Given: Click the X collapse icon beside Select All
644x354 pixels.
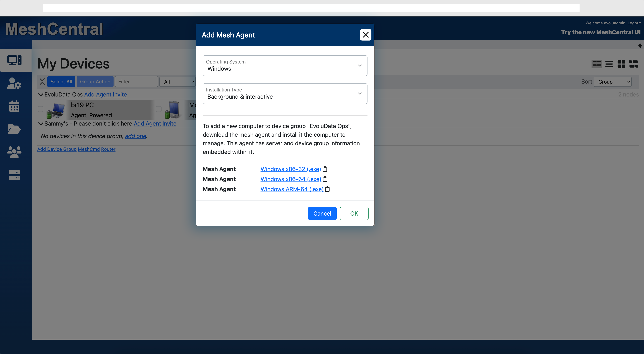Looking at the screenshot, I should [42, 82].
